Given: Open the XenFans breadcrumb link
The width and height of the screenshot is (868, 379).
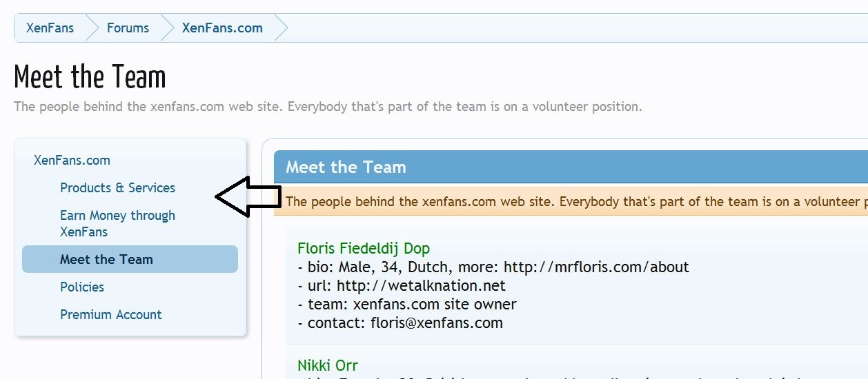Looking at the screenshot, I should [50, 28].
